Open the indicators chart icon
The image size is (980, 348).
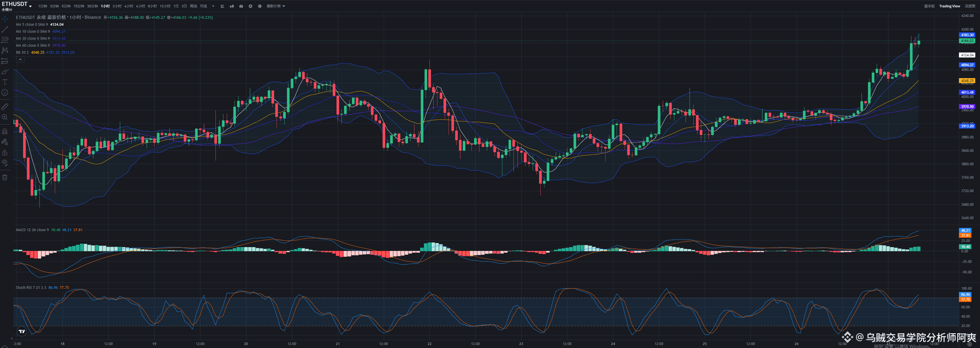pyautogui.click(x=222, y=6)
